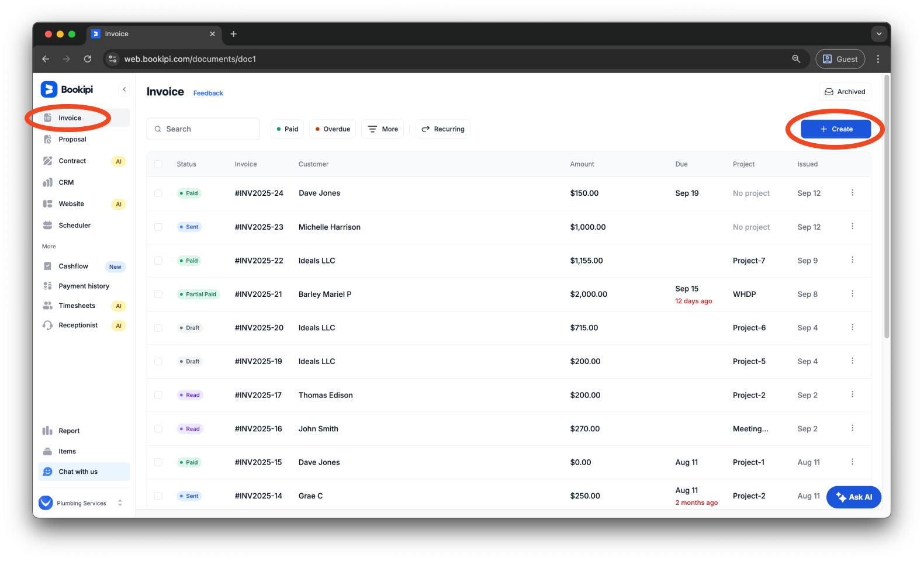Check the box for invoice #INV2025-21
924x561 pixels.
pos(158,295)
